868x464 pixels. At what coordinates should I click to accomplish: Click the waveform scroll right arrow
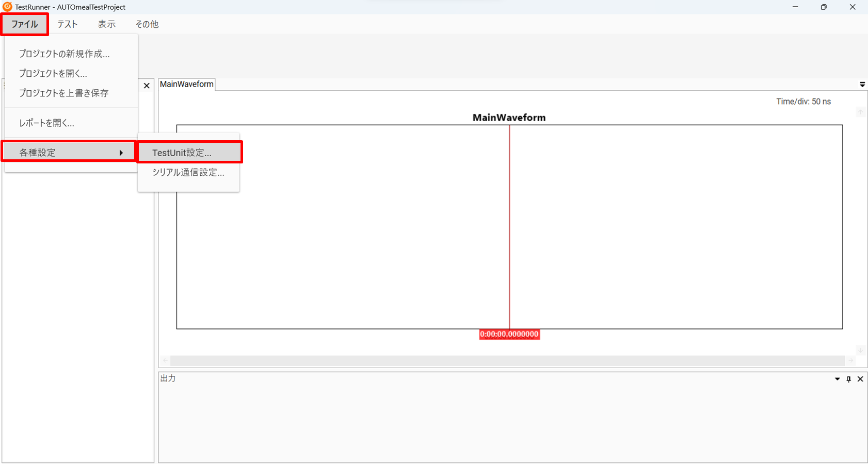[x=850, y=360]
